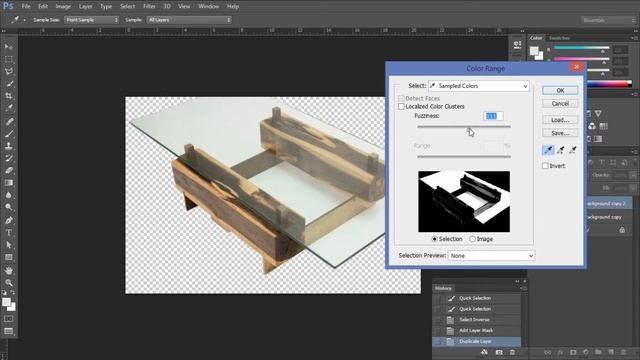This screenshot has width=640, height=360.
Task: Create new document from current state
Action: tap(484, 352)
